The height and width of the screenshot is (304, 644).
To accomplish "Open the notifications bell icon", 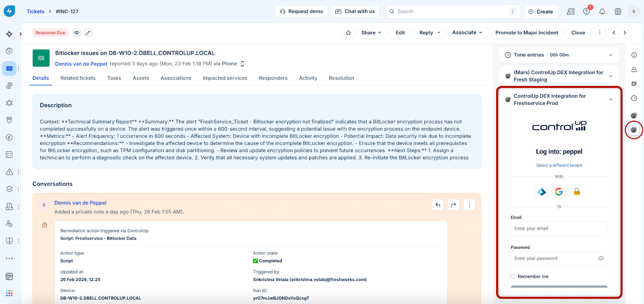I will pyautogui.click(x=602, y=12).
